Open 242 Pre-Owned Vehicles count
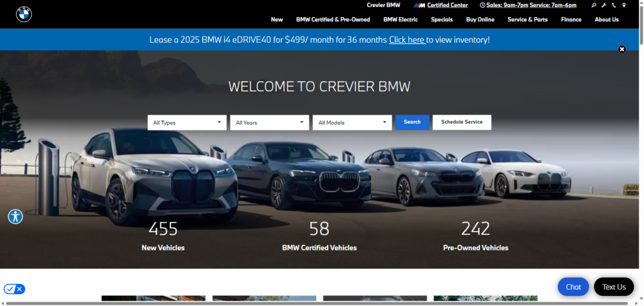Viewport: 644px width, 306px height. click(x=475, y=235)
